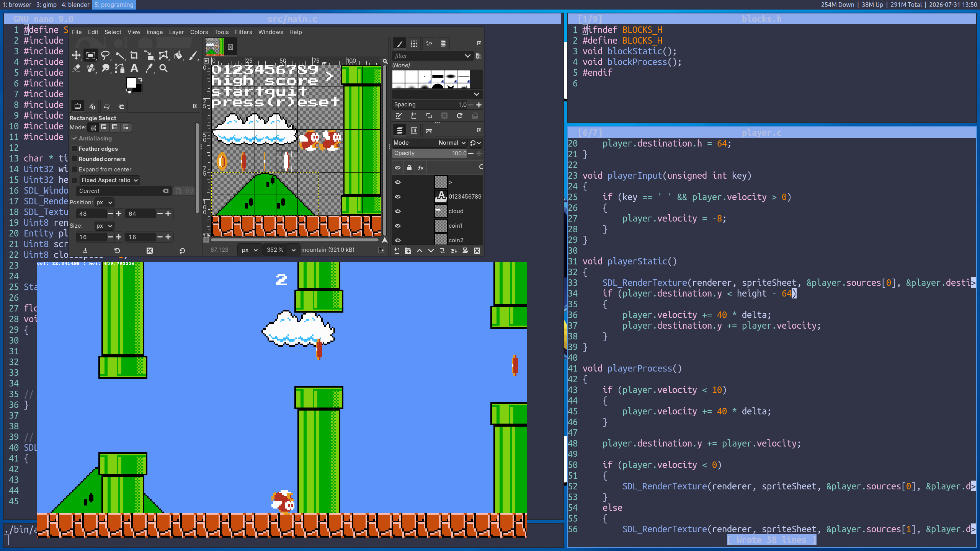This screenshot has height=551, width=980.
Task: Open the Position unit dropdown
Action: click(104, 202)
